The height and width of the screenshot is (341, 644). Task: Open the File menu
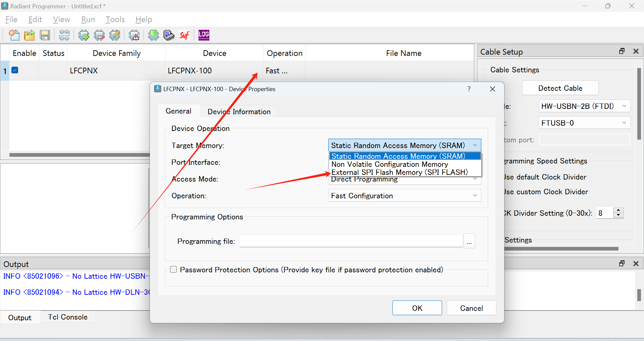tap(11, 19)
